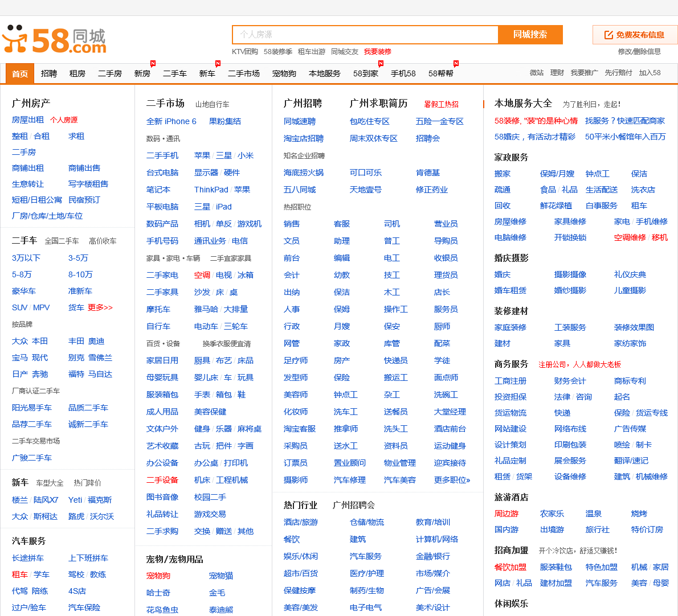678x616 pixels.
Task: Select 酒店/旅游 industry link
Action: tap(300, 522)
